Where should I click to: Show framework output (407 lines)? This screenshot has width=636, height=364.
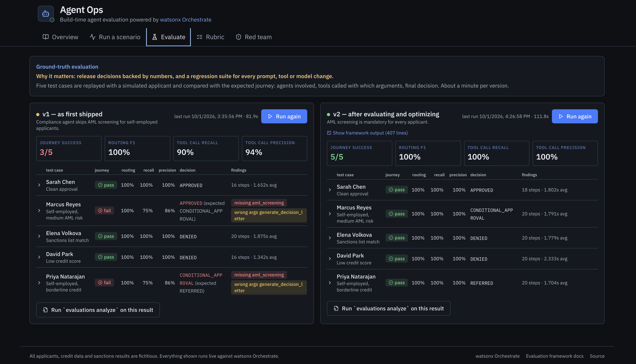click(x=367, y=133)
